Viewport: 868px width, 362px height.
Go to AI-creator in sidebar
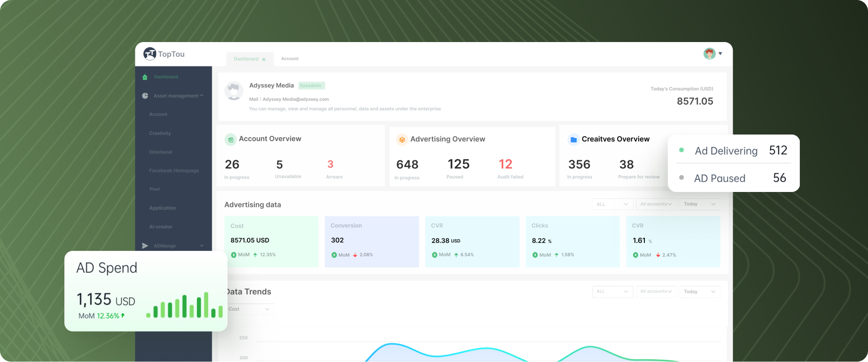point(161,227)
